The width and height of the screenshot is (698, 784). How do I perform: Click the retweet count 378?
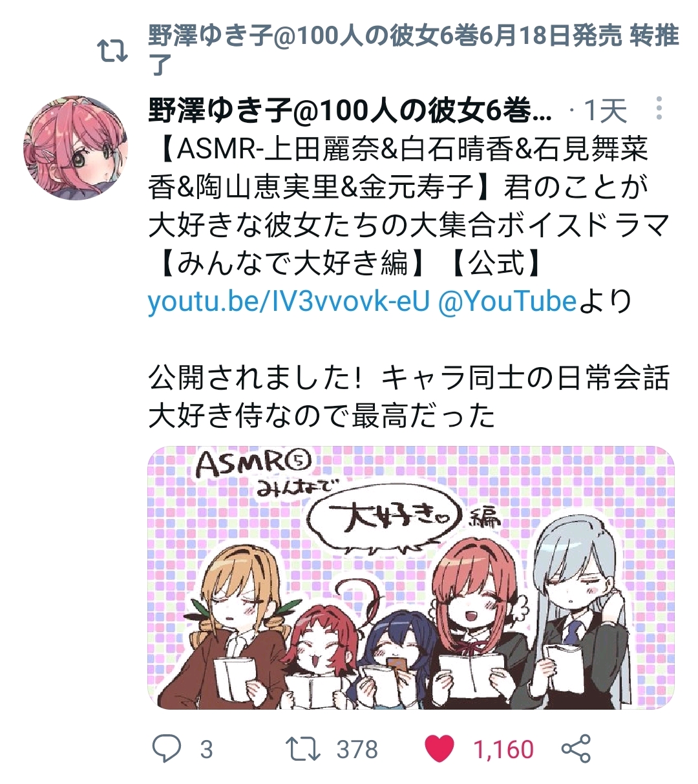point(357,750)
